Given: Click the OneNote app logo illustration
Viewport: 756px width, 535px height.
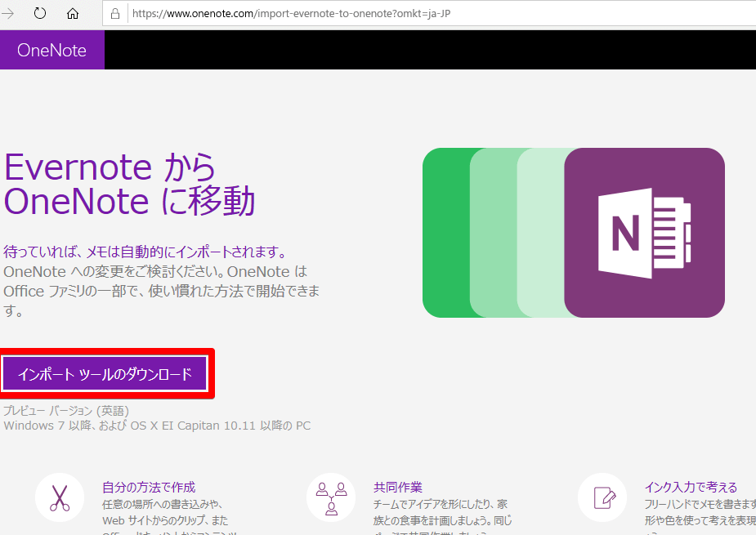Looking at the screenshot, I should [574, 233].
